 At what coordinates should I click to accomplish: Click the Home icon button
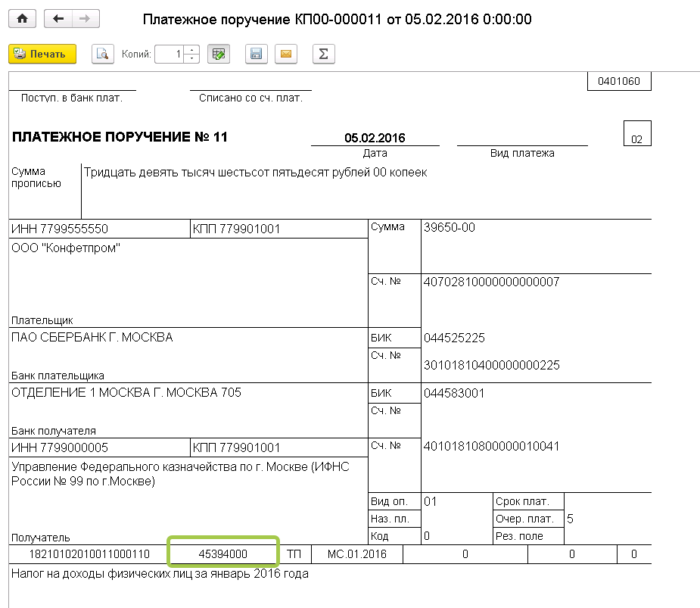22,19
